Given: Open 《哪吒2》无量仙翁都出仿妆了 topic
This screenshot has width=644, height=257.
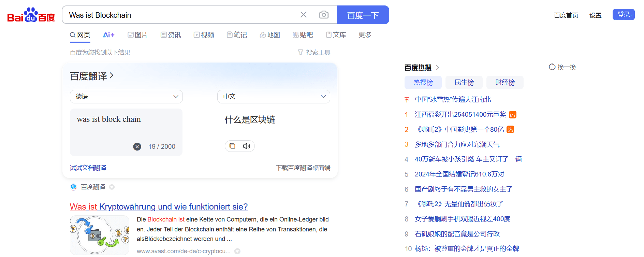Looking at the screenshot, I should 459,204.
